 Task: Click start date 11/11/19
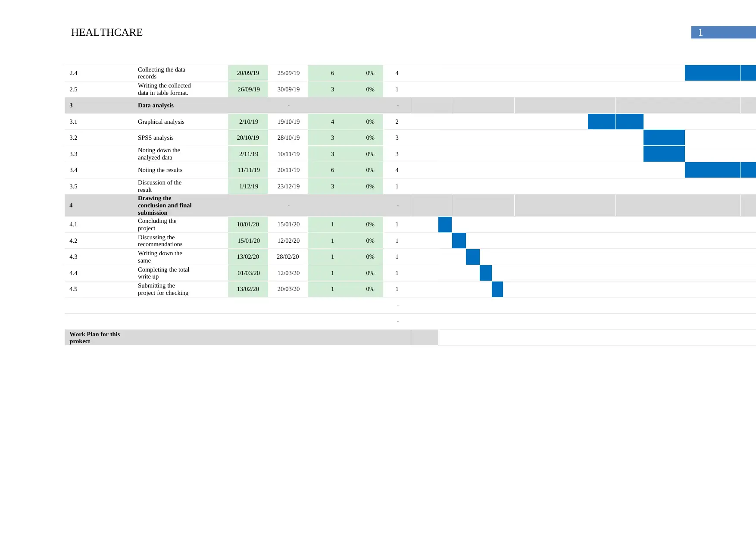[249, 170]
